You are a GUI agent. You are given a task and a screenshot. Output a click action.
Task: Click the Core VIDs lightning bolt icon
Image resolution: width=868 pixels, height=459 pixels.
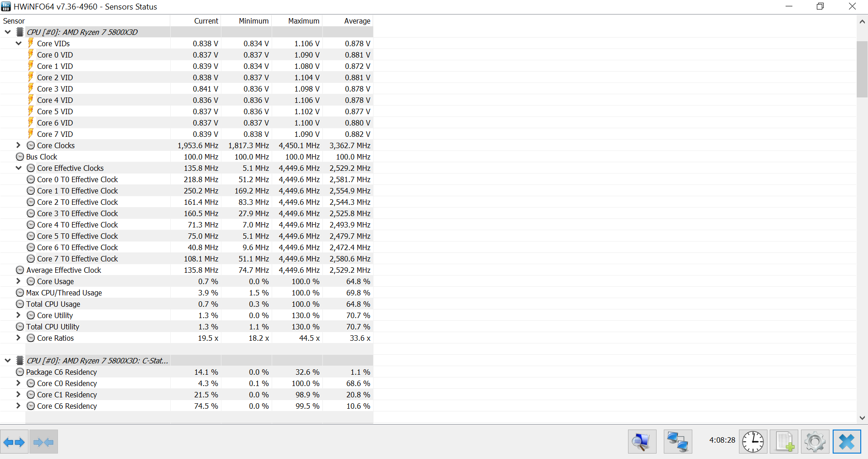(31, 43)
